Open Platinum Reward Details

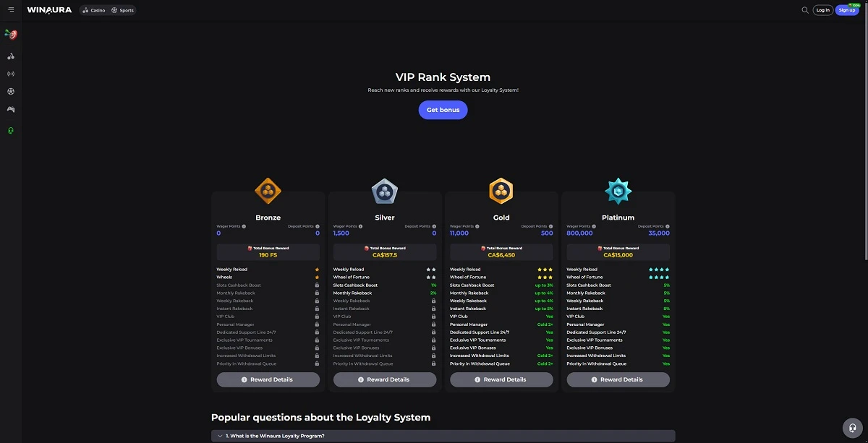coord(618,379)
